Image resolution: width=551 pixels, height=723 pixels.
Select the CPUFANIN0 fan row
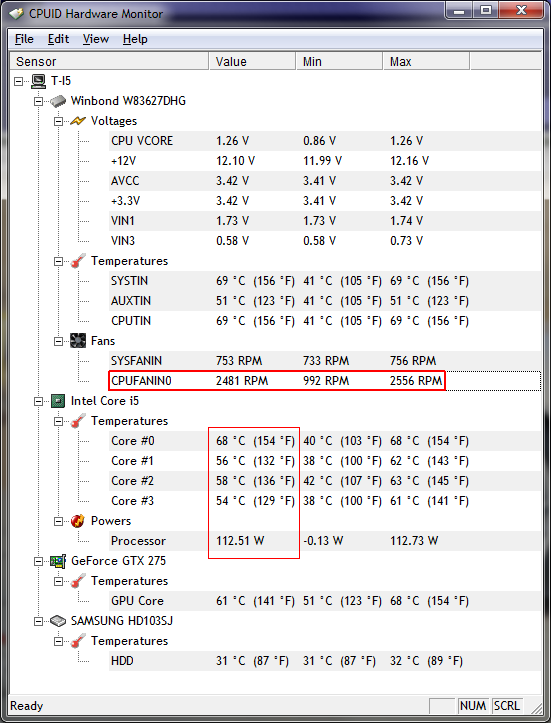click(325, 381)
